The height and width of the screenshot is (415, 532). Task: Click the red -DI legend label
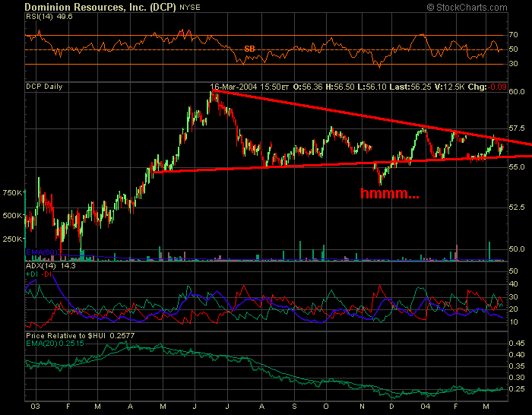[x=46, y=274]
